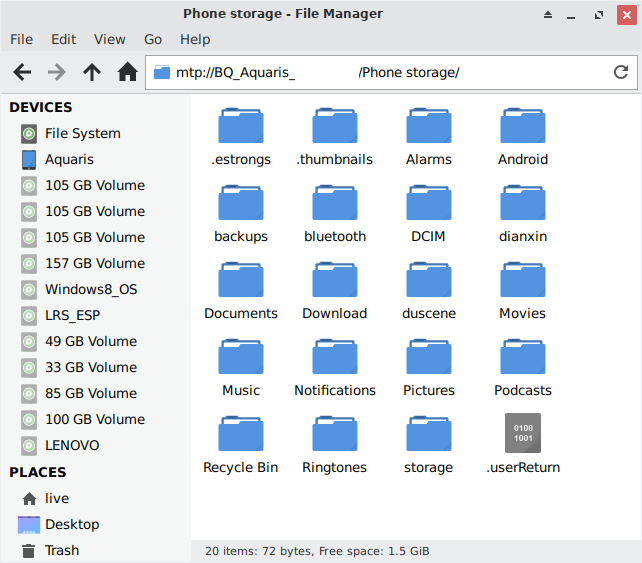This screenshot has width=642, height=563.
Task: Select Aquaris device in sidebar
Action: (69, 159)
